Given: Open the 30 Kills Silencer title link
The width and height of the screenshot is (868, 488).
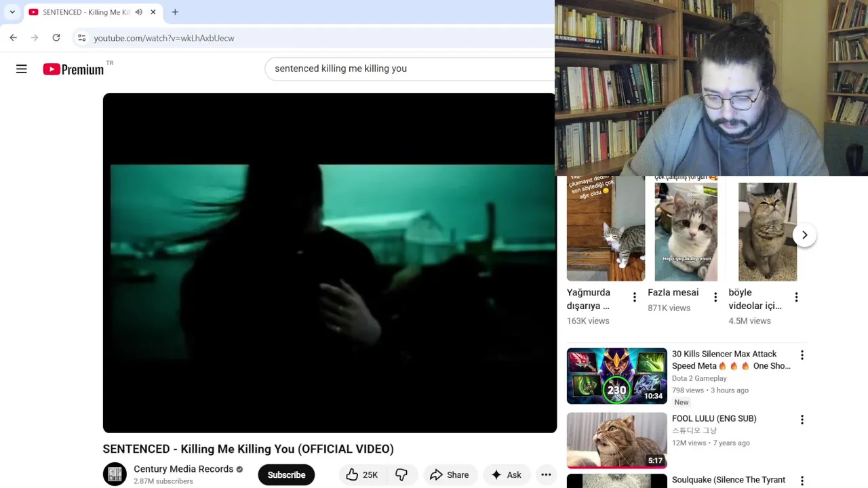Looking at the screenshot, I should (x=731, y=360).
